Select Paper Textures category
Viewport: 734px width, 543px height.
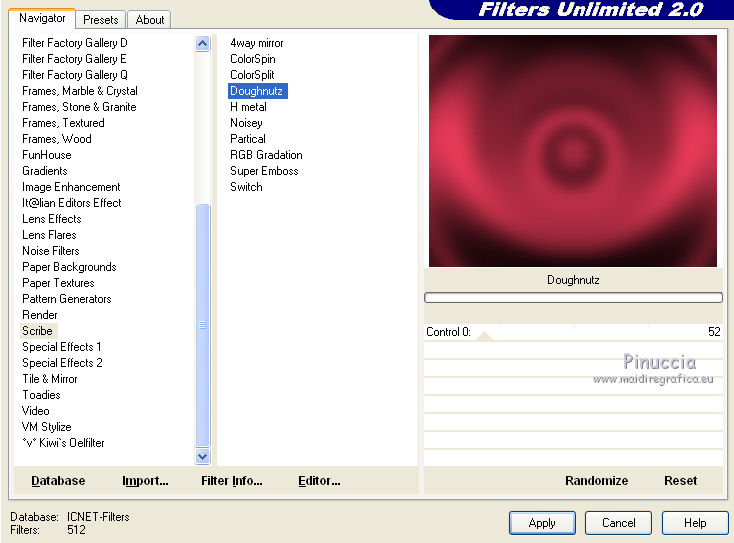coord(58,283)
